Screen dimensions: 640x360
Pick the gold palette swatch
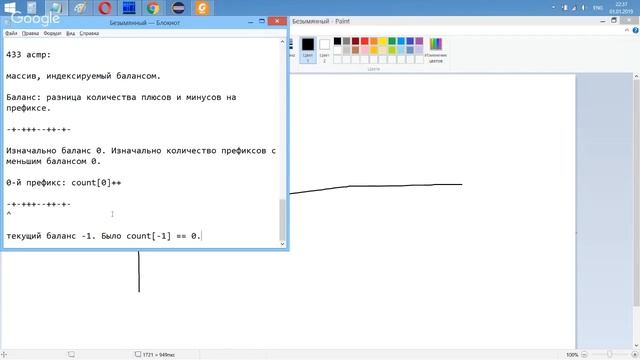click(374, 50)
